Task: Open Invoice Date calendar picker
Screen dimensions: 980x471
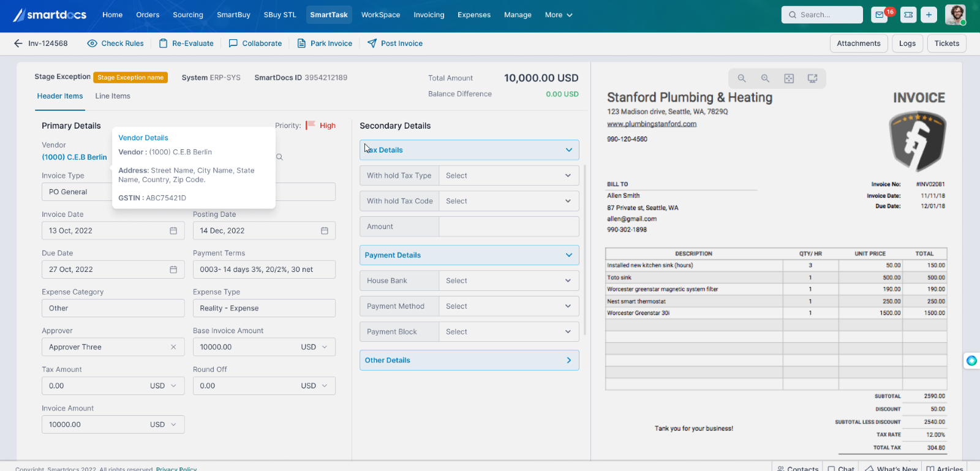Action: point(173,231)
